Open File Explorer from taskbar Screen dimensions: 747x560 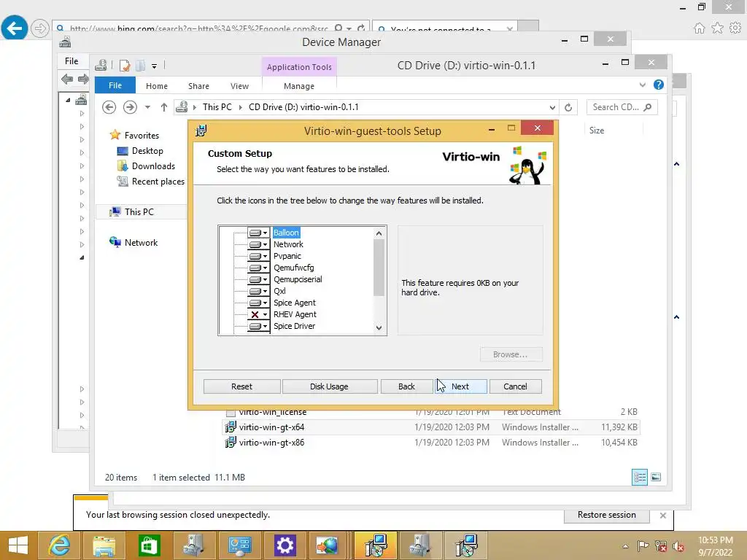point(104,545)
